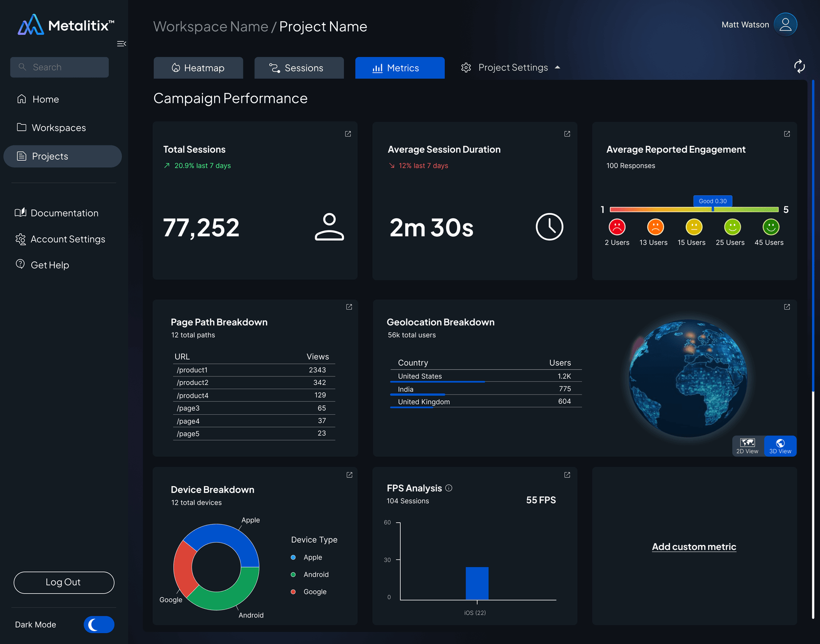Click the refresh icon in top right

click(799, 67)
